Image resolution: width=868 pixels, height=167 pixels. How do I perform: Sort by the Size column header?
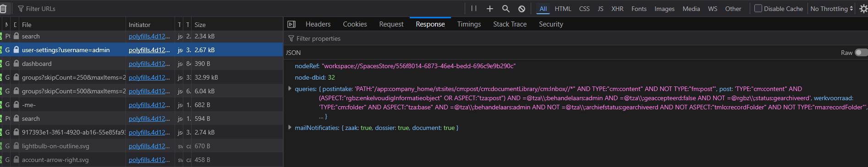pyautogui.click(x=237, y=25)
